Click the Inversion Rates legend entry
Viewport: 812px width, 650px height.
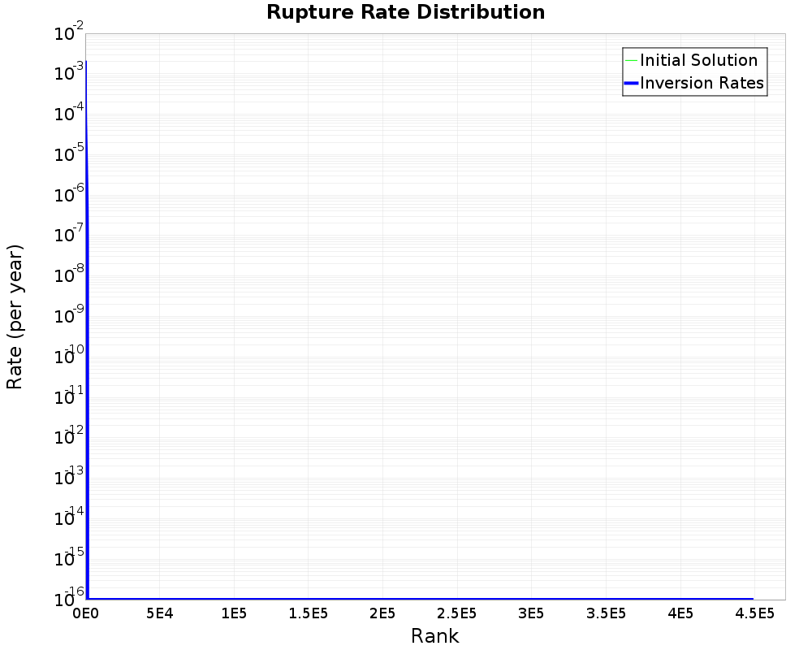[x=702, y=82]
